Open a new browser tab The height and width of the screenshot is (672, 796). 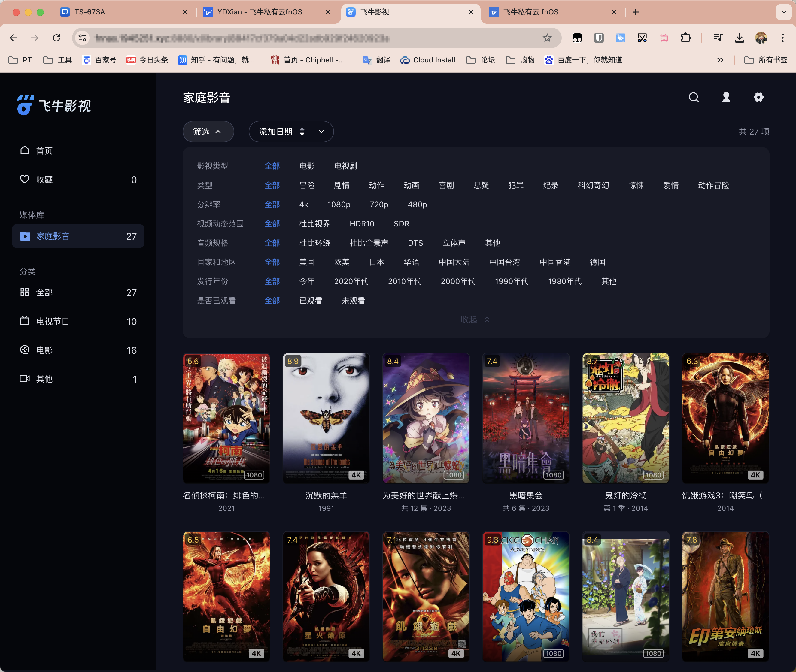pyautogui.click(x=635, y=12)
